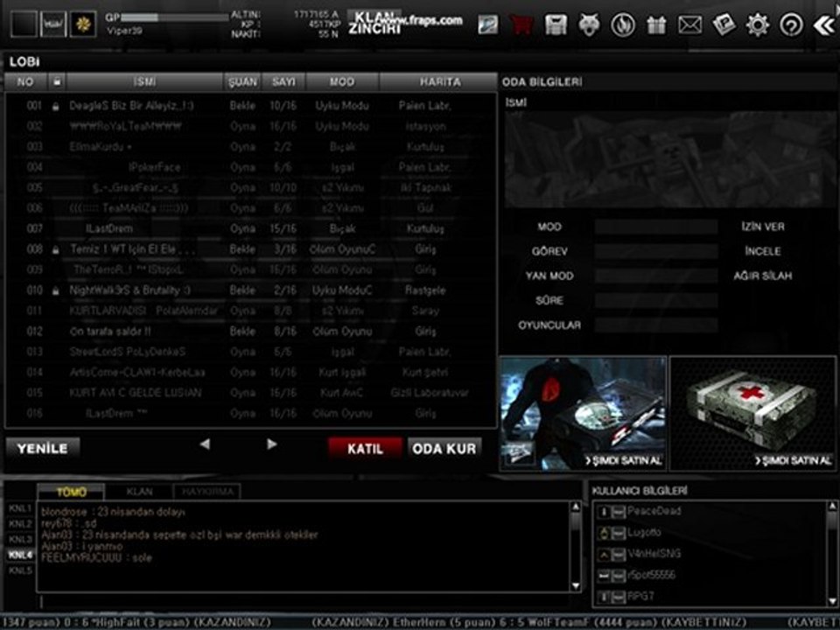The image size is (840, 630).
Task: Select room 003 ElmaKurdu
Action: tap(251, 147)
